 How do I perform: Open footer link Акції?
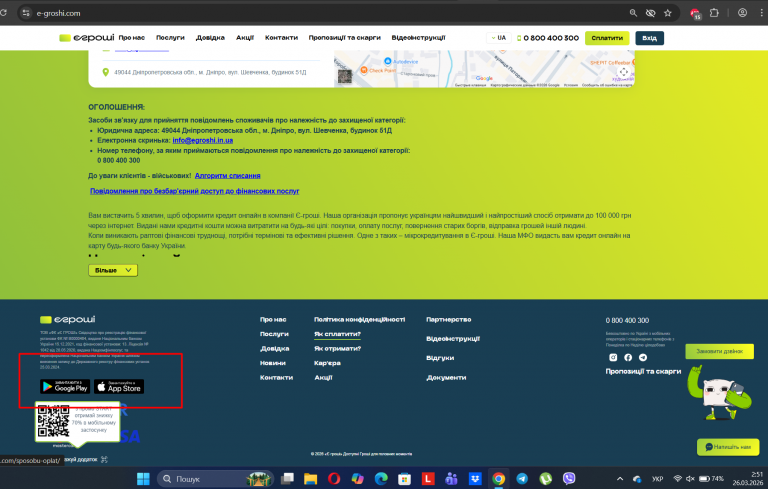coord(323,378)
